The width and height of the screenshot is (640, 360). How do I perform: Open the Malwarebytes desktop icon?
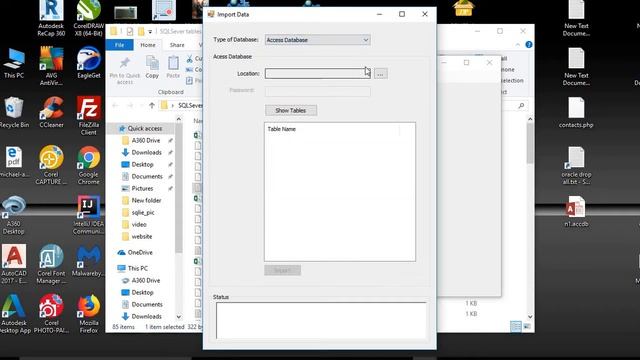[89, 261]
